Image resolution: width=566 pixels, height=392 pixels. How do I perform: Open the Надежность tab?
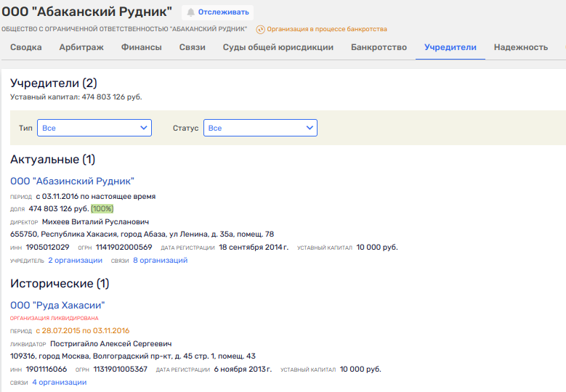[521, 47]
